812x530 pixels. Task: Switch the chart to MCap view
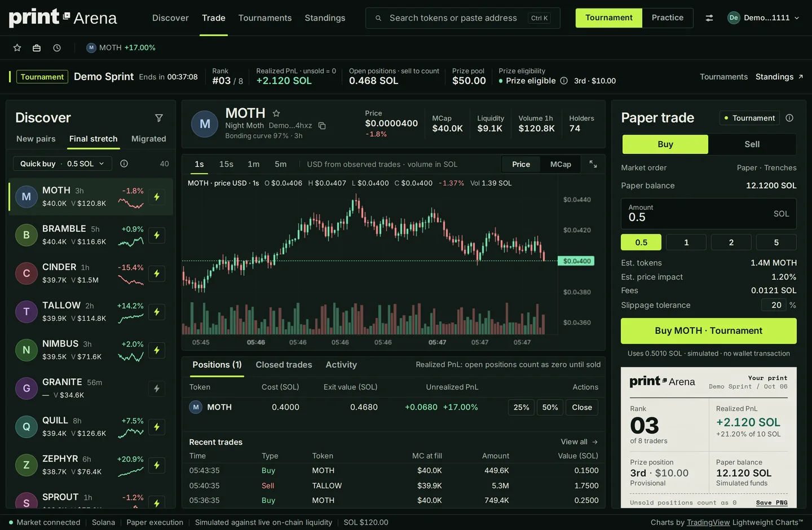pos(561,164)
